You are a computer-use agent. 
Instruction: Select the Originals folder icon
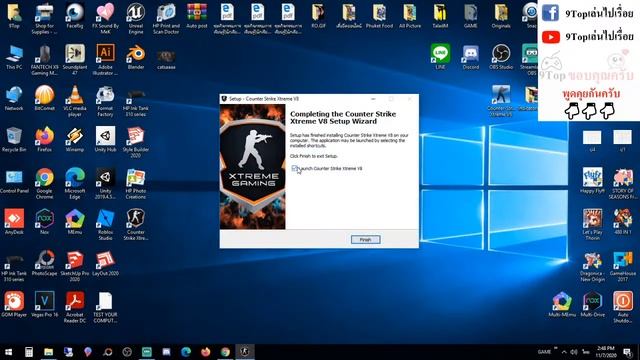(x=501, y=16)
